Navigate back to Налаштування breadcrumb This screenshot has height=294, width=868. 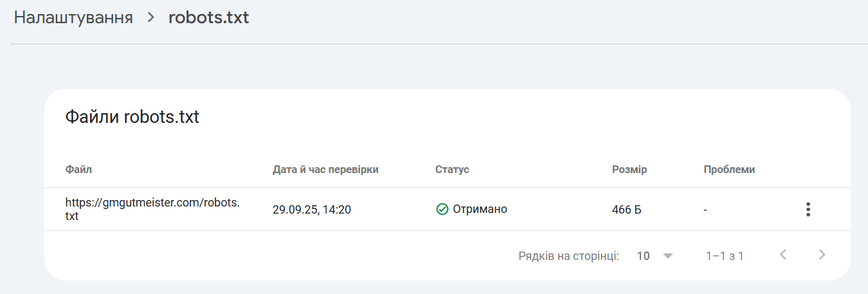tap(73, 18)
